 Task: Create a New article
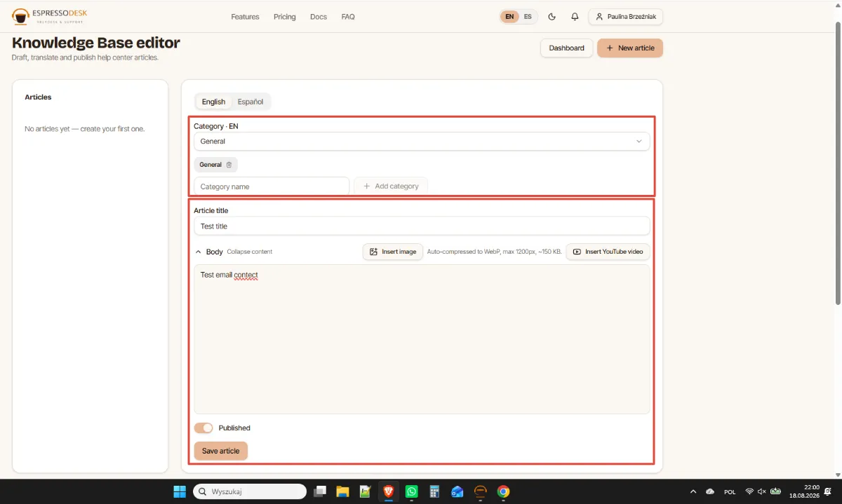pyautogui.click(x=630, y=48)
